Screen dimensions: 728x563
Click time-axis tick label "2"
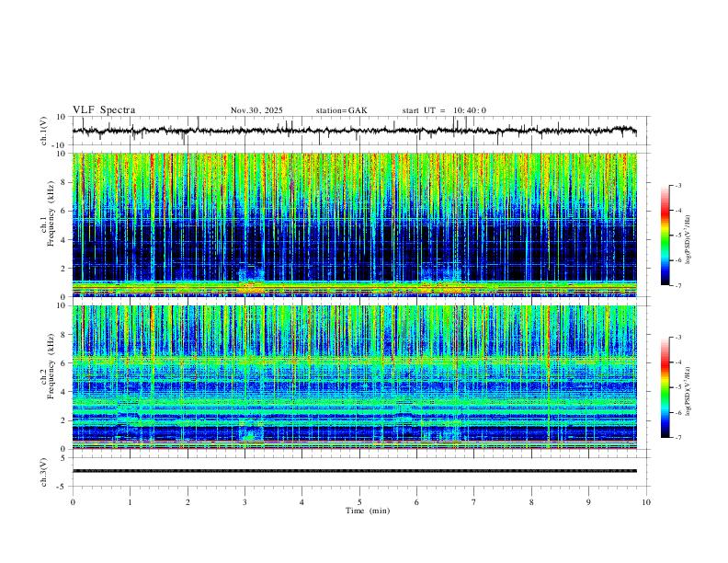click(188, 502)
